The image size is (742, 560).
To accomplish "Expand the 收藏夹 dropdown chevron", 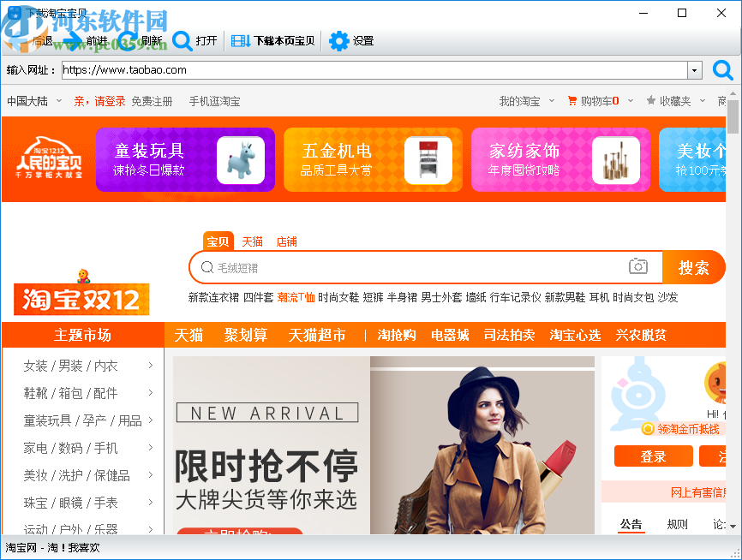I will pos(703,101).
